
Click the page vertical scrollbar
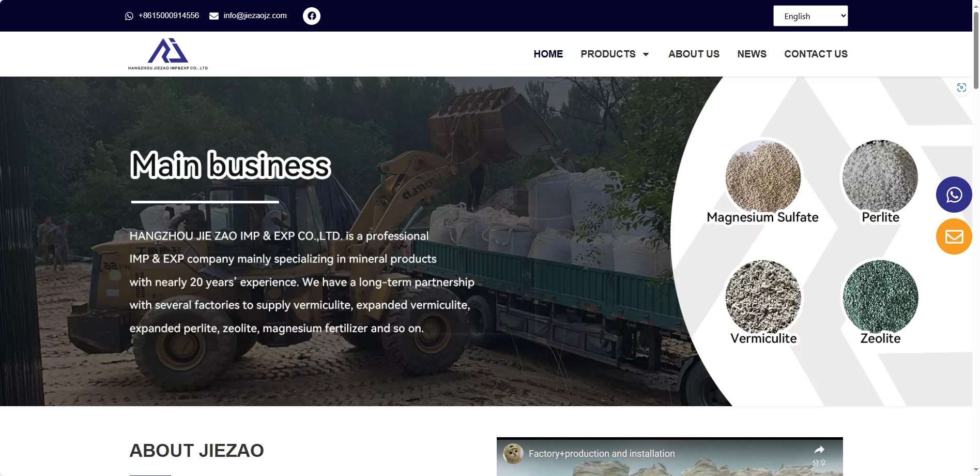(976, 238)
